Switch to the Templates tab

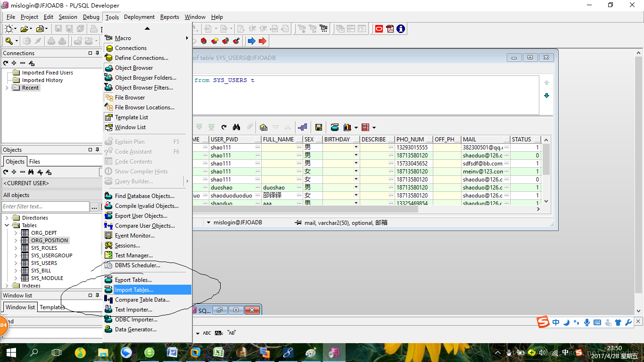pyautogui.click(x=52, y=307)
